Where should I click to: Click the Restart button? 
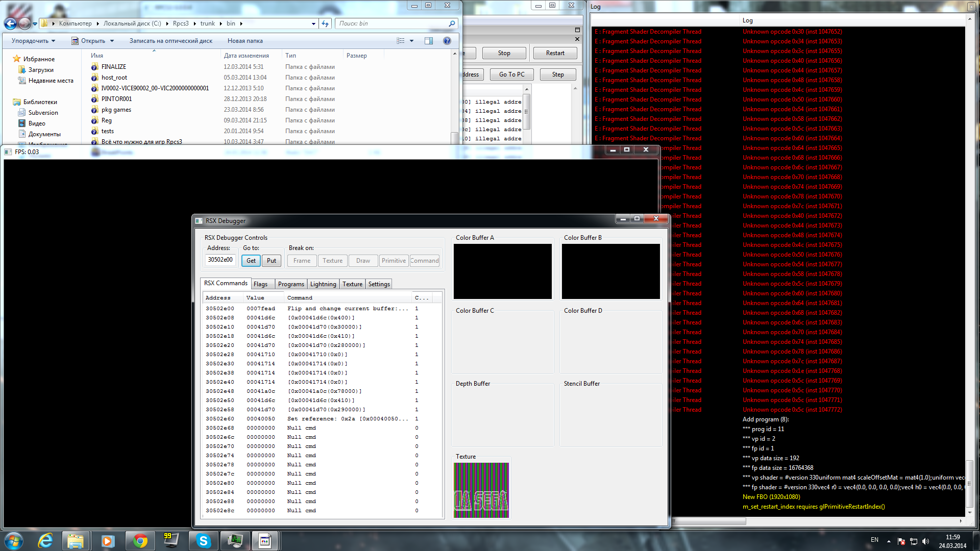(x=555, y=53)
